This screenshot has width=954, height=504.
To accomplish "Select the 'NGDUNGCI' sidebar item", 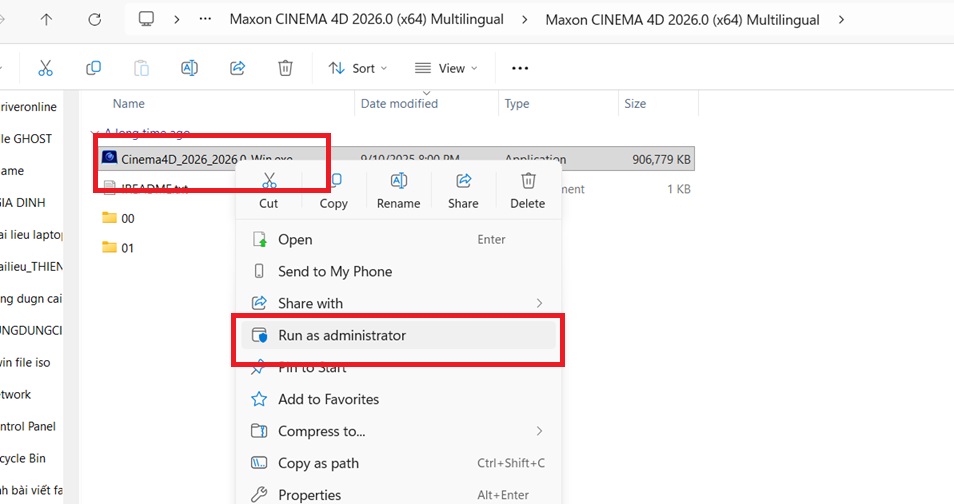I will pos(31,330).
